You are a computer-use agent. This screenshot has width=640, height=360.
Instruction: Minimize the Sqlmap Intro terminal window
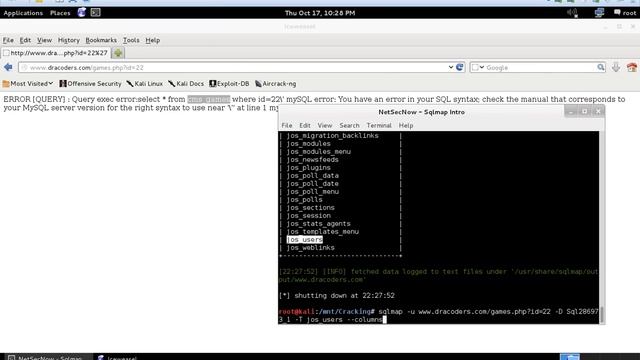571,111
